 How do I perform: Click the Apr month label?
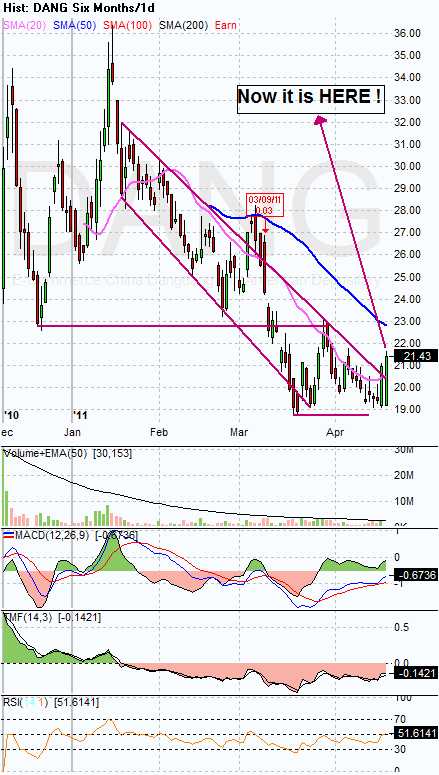click(x=335, y=432)
